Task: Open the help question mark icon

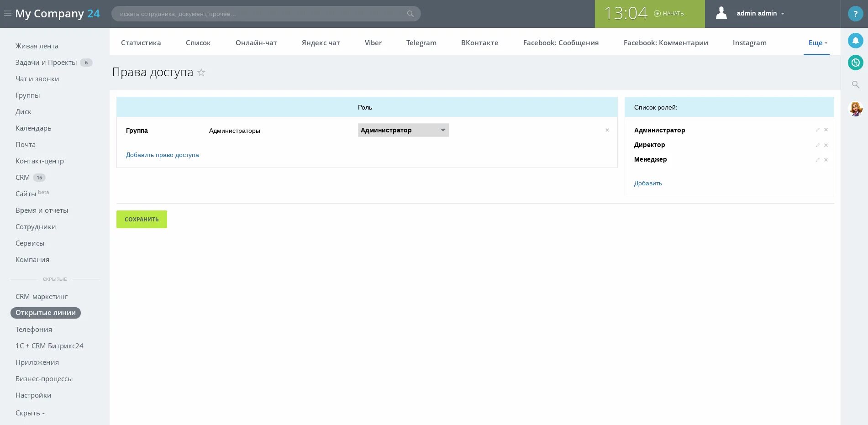Action: click(x=855, y=14)
